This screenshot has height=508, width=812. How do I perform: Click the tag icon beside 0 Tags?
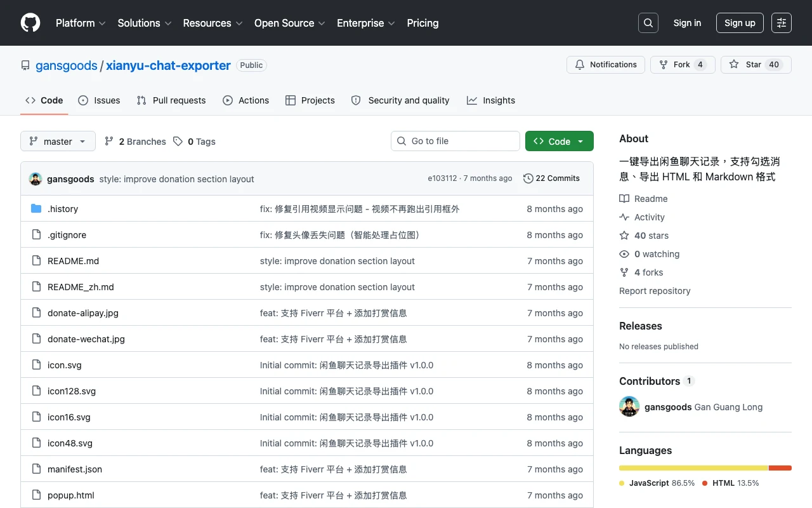[178, 142]
